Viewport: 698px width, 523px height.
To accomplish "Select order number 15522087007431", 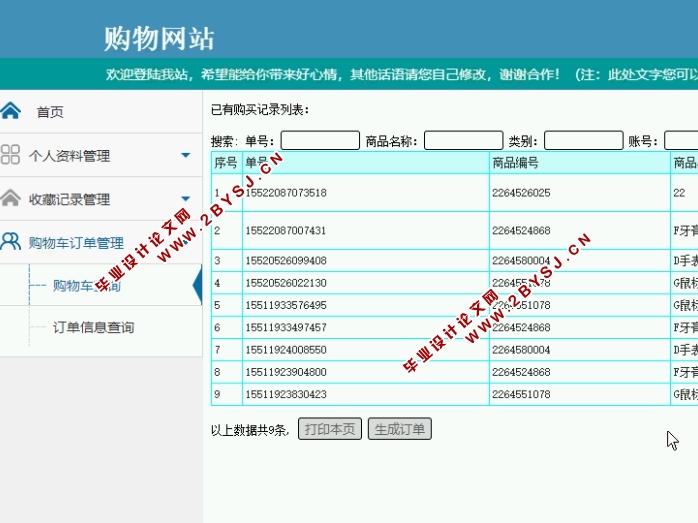I will (x=286, y=231).
